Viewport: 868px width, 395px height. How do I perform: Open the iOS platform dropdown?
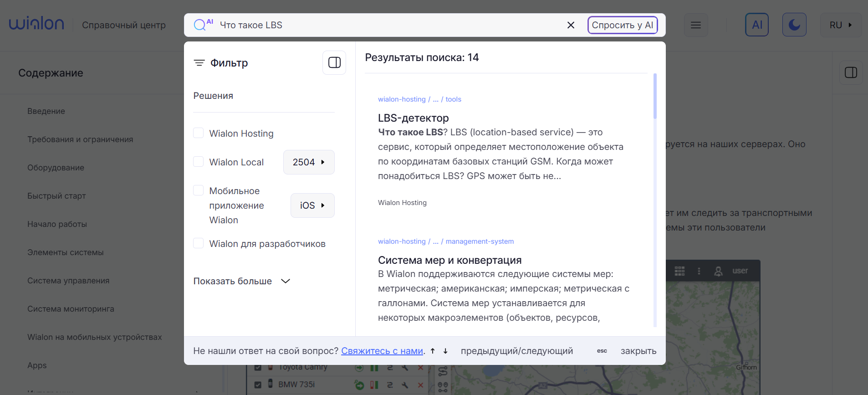pos(312,205)
